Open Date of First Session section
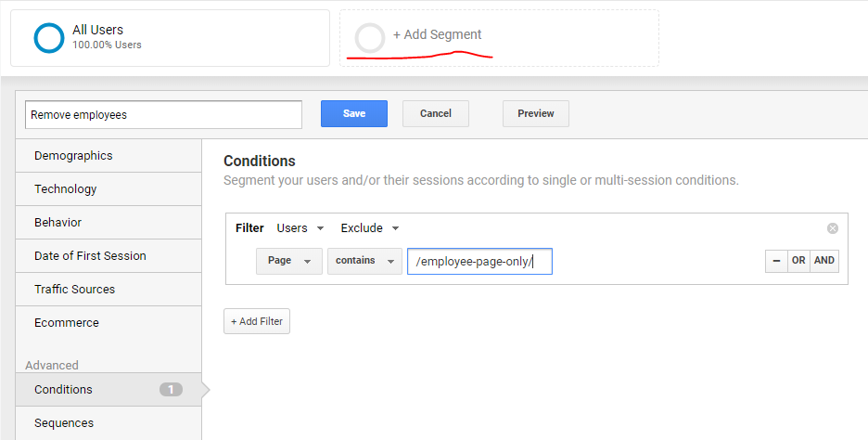 pyautogui.click(x=108, y=256)
